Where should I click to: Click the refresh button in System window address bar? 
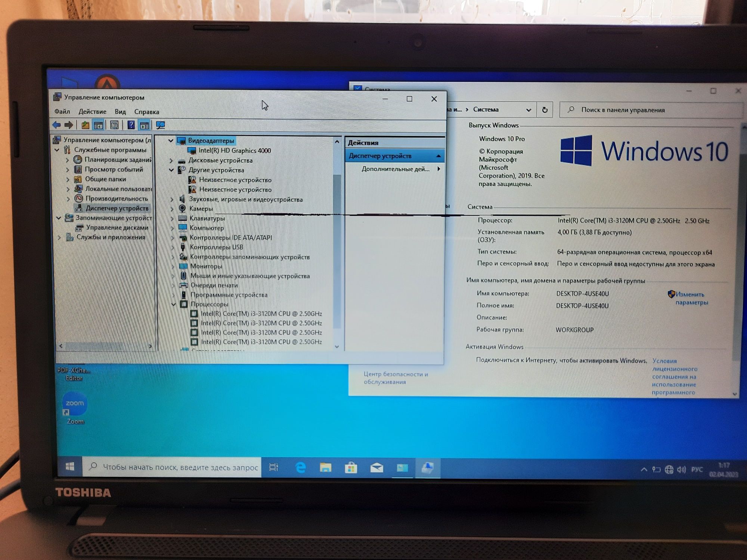[545, 110]
